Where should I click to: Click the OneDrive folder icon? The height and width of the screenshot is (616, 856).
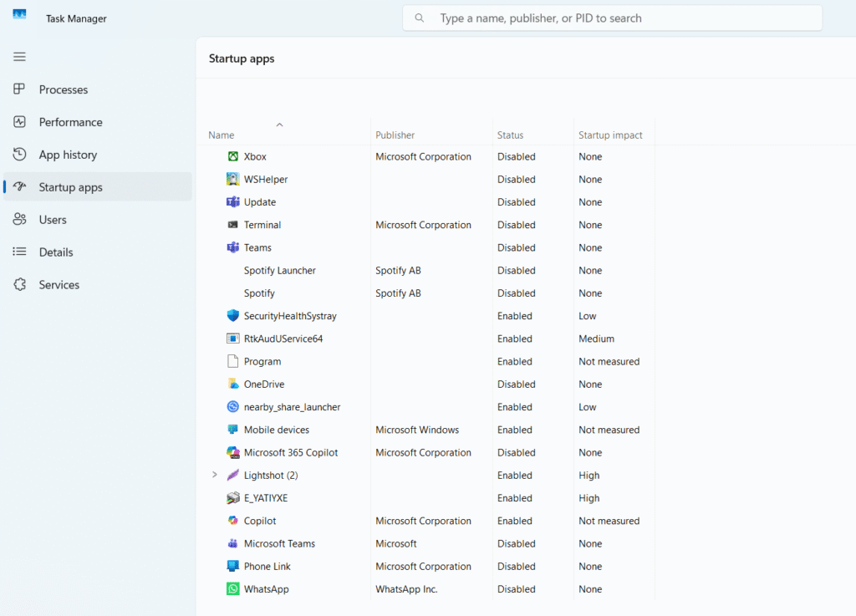(x=233, y=384)
